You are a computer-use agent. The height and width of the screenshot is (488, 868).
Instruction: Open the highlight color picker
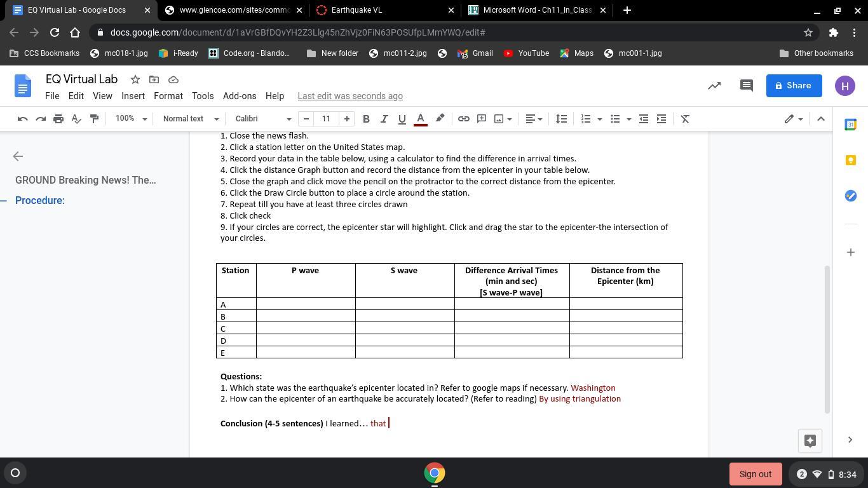440,119
